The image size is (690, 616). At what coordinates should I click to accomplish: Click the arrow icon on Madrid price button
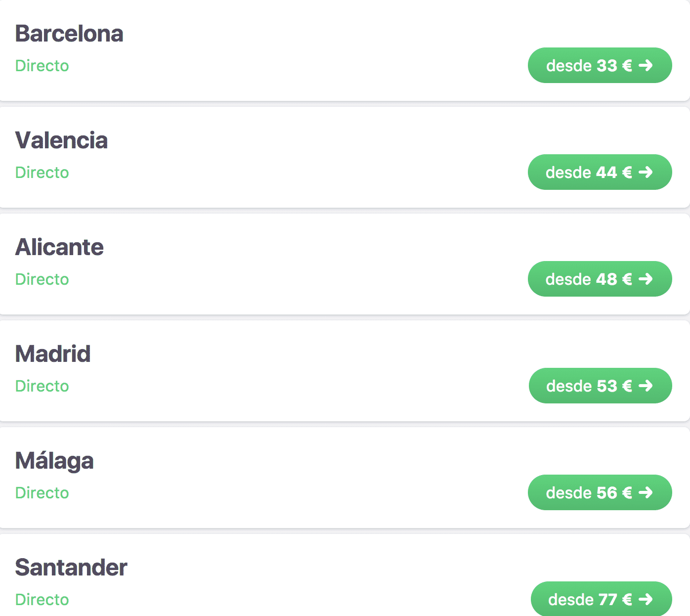[646, 386]
